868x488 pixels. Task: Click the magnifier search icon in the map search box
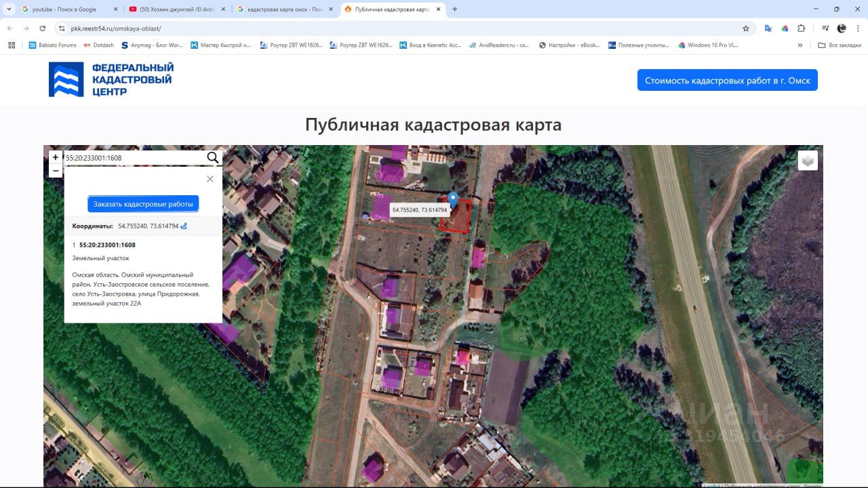tap(213, 158)
